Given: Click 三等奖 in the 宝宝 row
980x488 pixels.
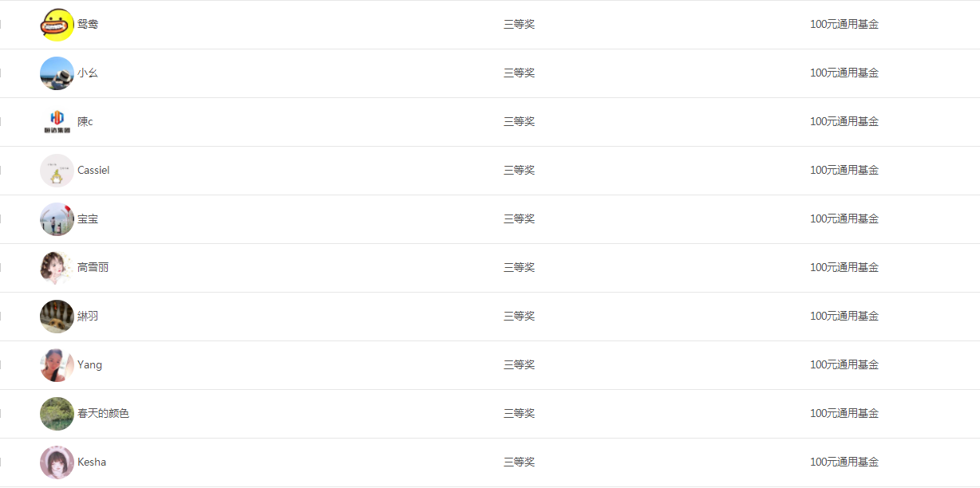Looking at the screenshot, I should 519,219.
